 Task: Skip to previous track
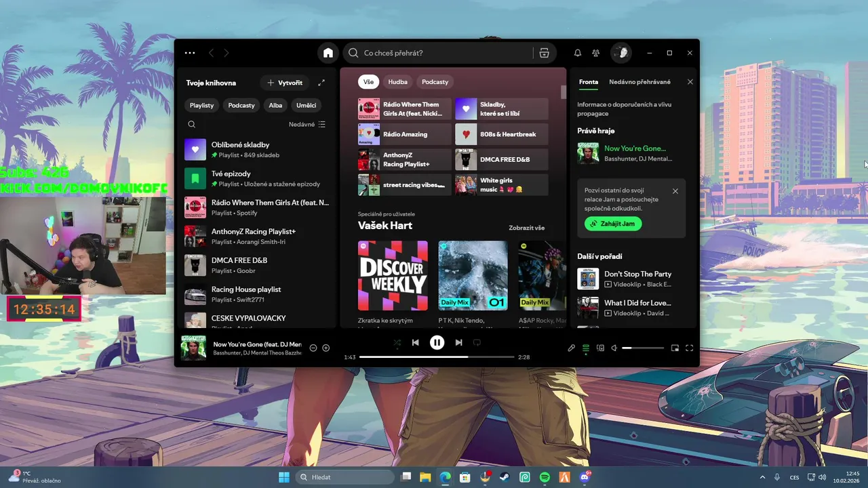[x=416, y=343]
